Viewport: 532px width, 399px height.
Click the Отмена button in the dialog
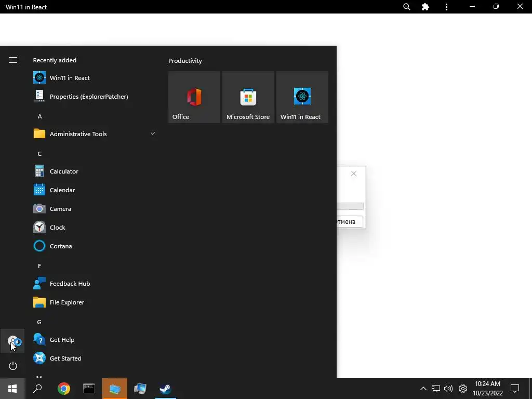[x=350, y=221]
